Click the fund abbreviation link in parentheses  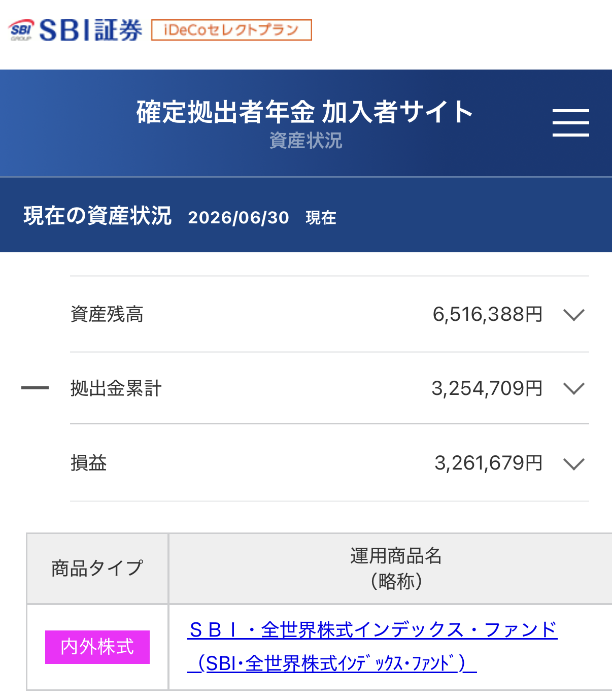(332, 663)
